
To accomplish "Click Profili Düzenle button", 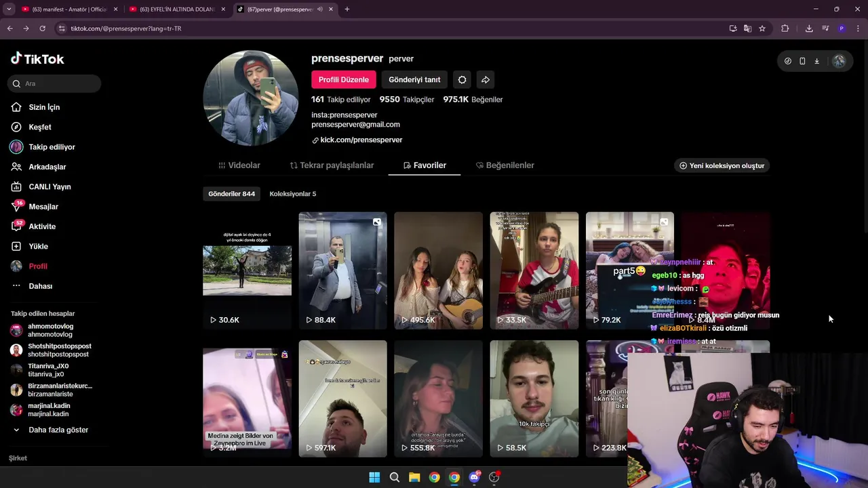I will tap(343, 80).
